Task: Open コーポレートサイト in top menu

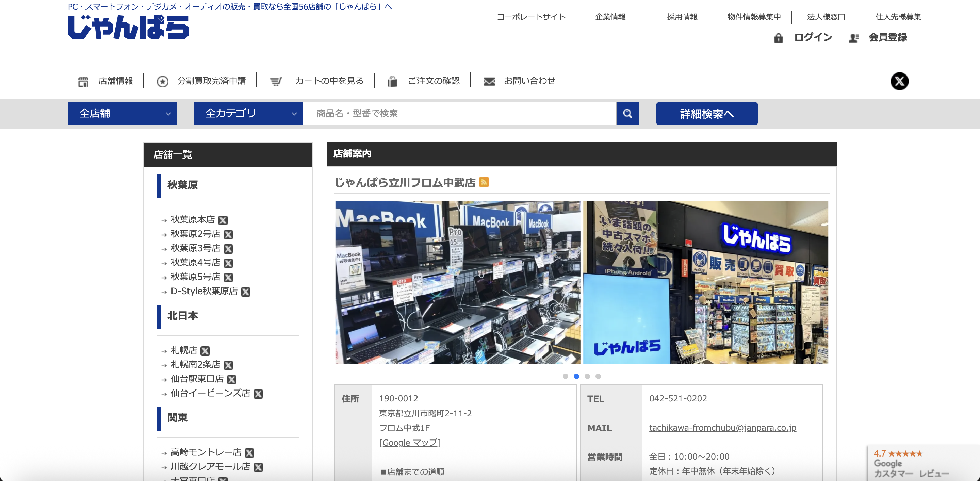Action: [531, 17]
